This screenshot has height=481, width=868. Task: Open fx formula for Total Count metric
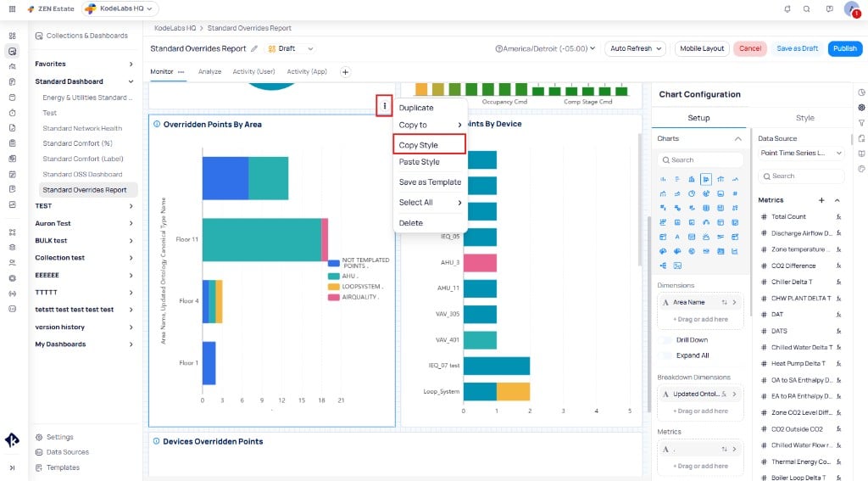[838, 216]
